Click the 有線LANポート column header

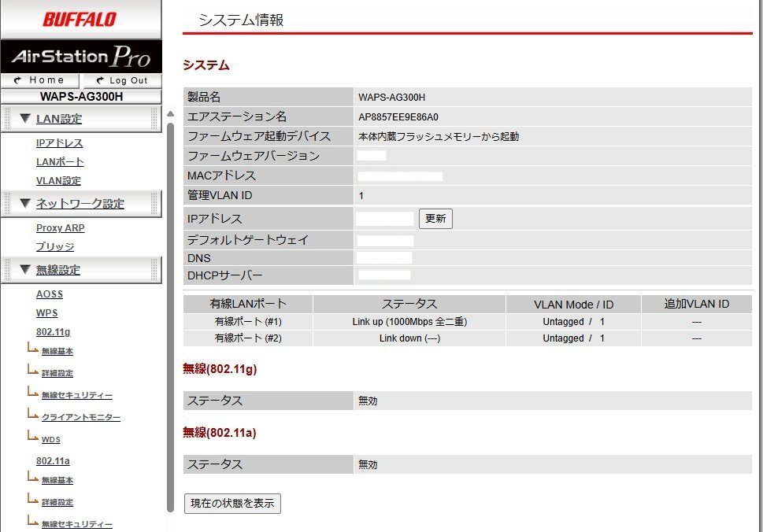click(x=248, y=304)
